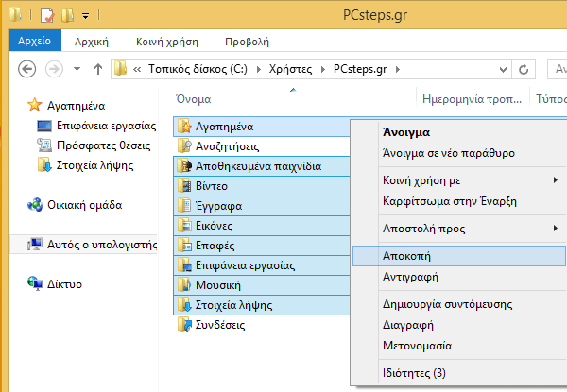Screen dimensions: 567x392
Task: Click the Μουσική folder icon
Action: 184,285
